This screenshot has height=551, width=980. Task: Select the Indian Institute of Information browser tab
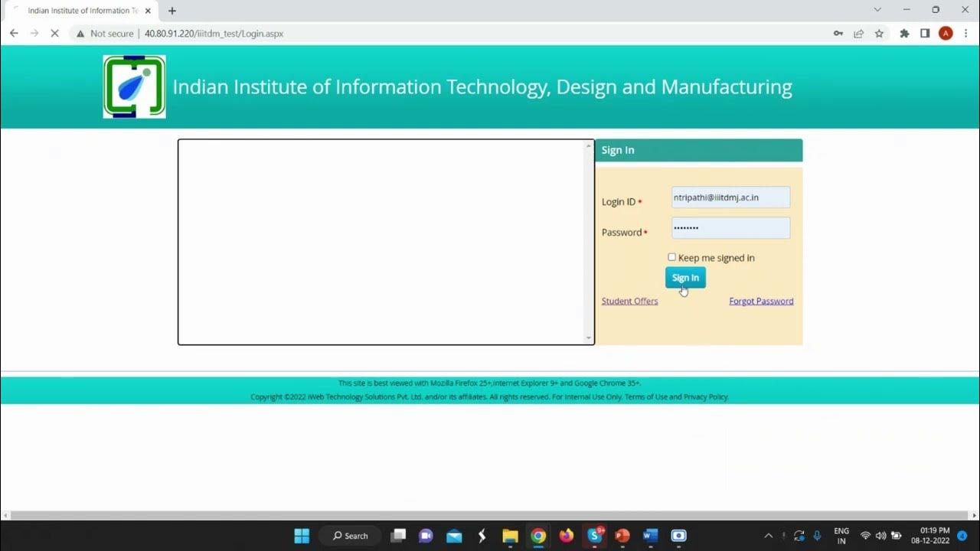click(81, 11)
